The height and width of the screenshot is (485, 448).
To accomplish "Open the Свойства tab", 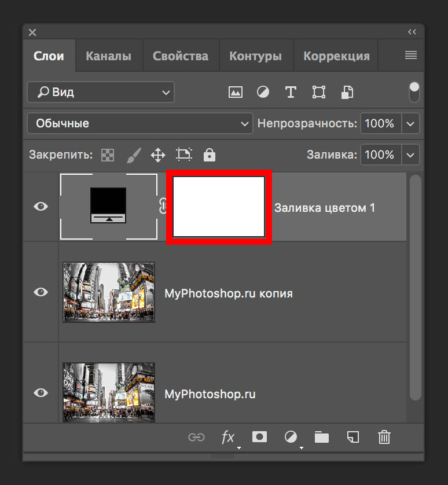I will coord(181,56).
